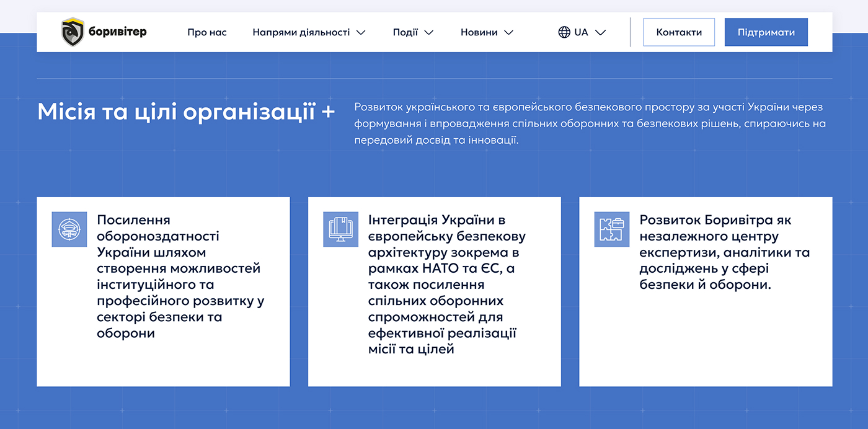Click the monitor icon on second card
868x429 pixels.
point(340,229)
